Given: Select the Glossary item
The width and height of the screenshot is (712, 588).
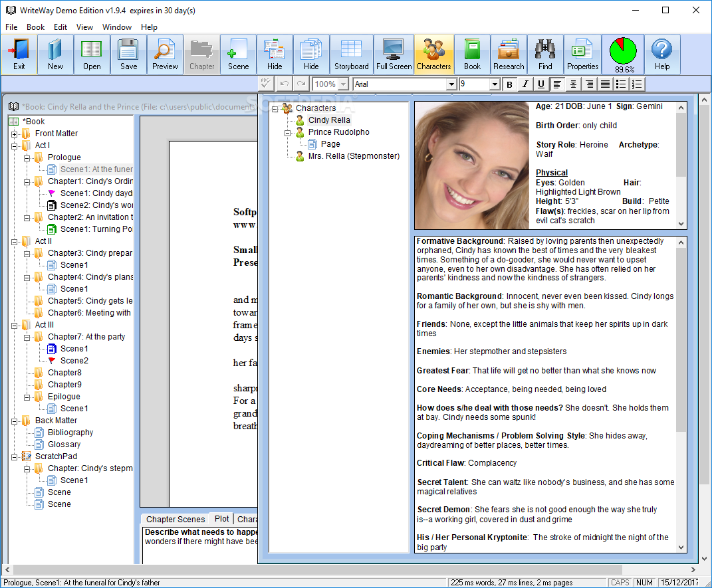Looking at the screenshot, I should (x=64, y=444).
